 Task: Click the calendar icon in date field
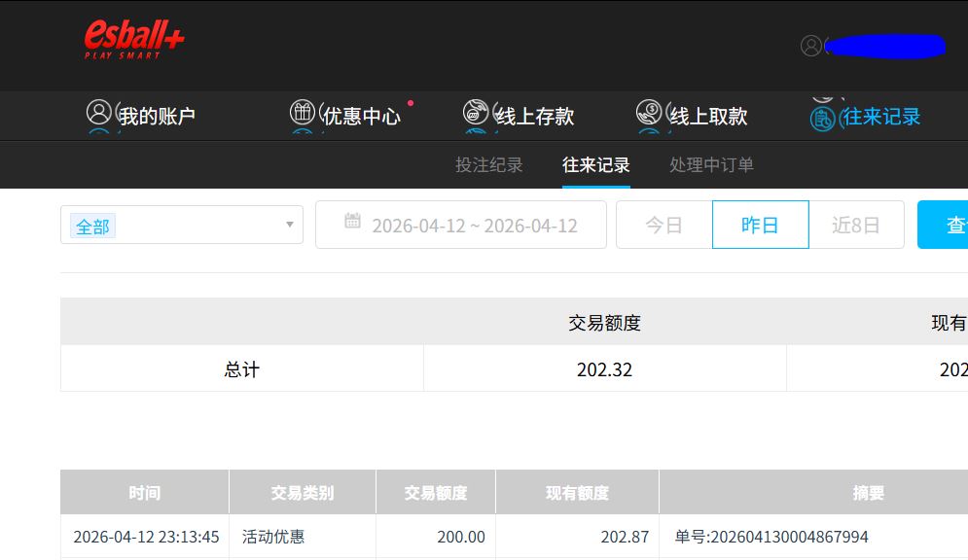(x=353, y=222)
